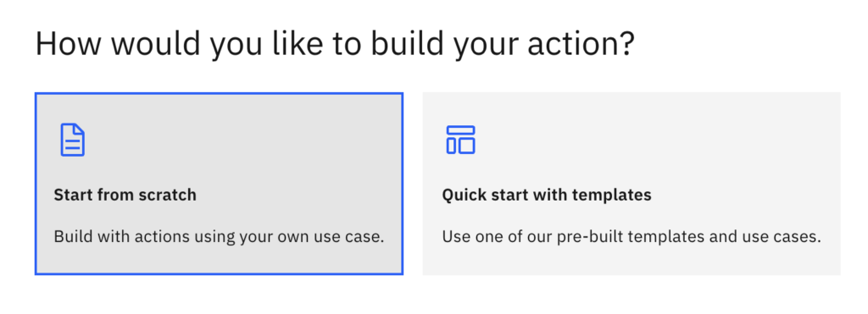Pick the unselected light gray templates card
868x314 pixels.
coord(632,184)
